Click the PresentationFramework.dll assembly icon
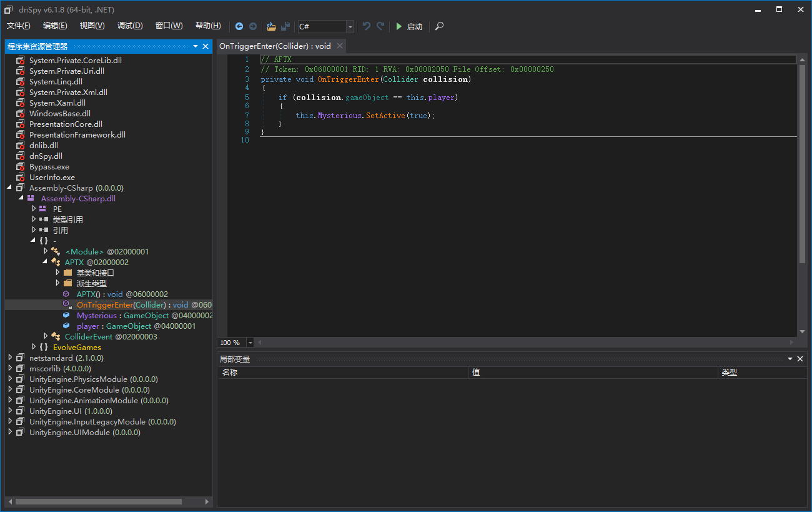 [20, 135]
